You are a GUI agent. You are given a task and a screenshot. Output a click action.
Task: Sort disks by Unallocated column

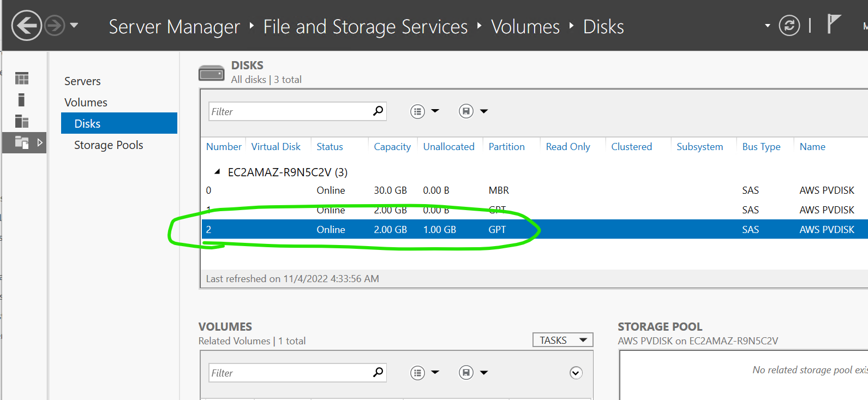click(449, 147)
